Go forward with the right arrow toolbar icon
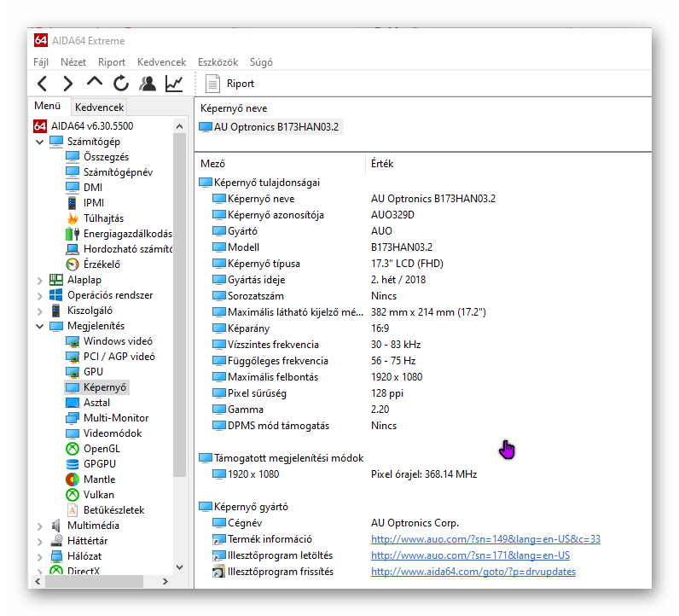 68,84
